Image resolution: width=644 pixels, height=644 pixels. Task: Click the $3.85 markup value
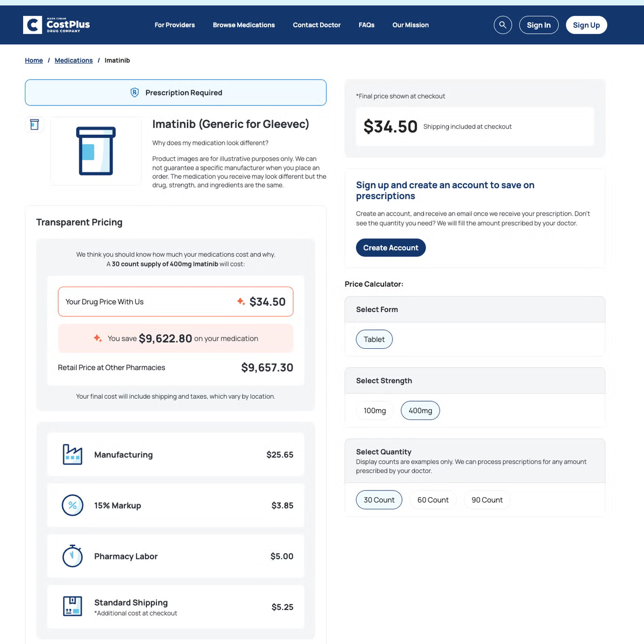[282, 506]
